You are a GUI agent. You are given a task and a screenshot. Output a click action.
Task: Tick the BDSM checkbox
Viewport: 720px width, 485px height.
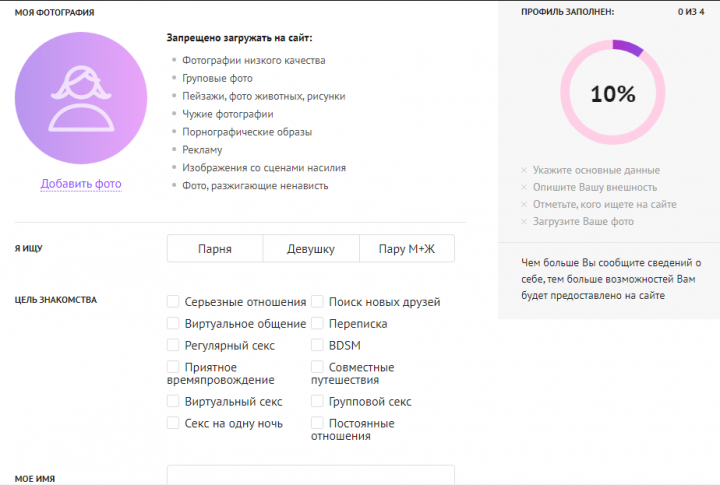[x=317, y=345]
